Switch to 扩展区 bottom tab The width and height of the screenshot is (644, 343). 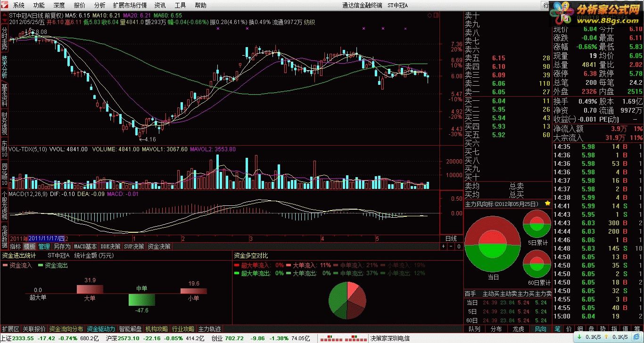coord(11,329)
